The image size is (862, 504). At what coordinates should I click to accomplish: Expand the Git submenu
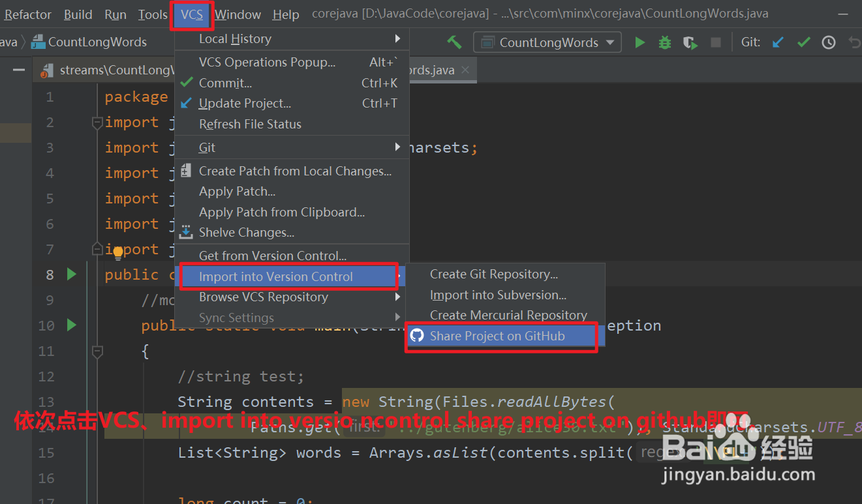pos(292,147)
